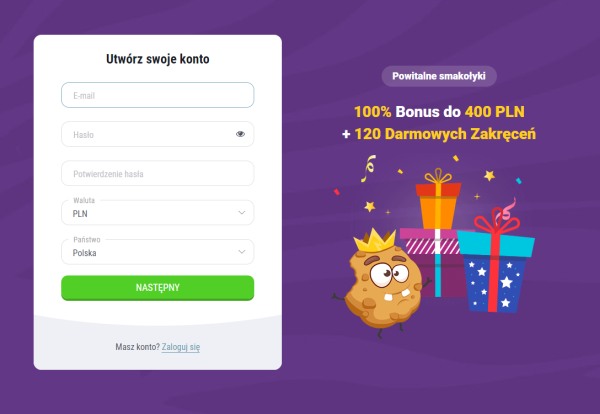Click the Utwórz swoje konto heading
Screen dimensions: 600x414
158,59
